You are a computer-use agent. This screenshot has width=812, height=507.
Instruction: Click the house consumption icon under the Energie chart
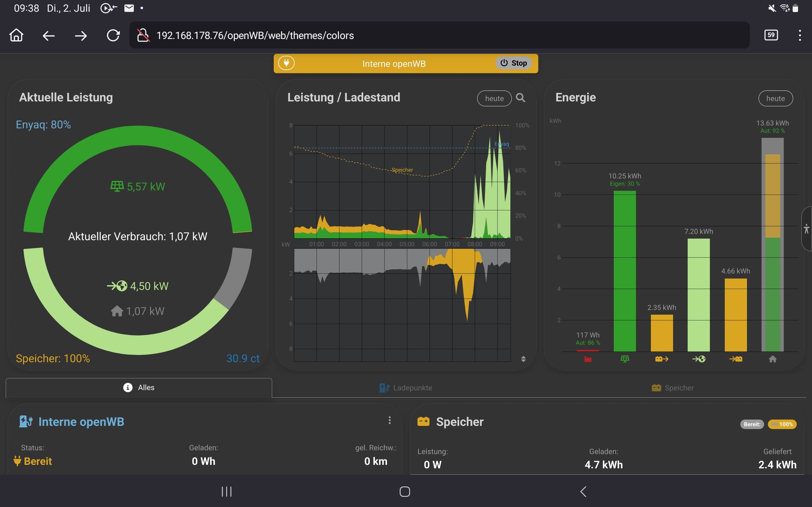[x=772, y=359]
